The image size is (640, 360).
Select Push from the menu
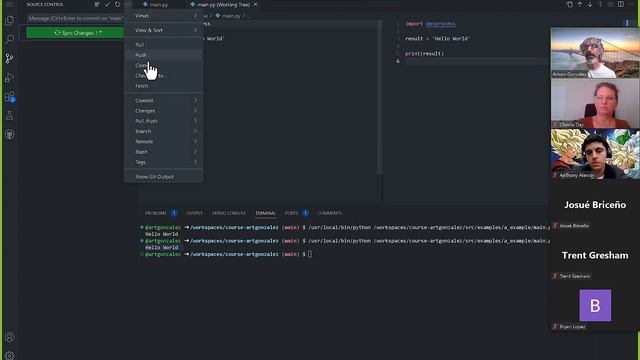pyautogui.click(x=163, y=55)
